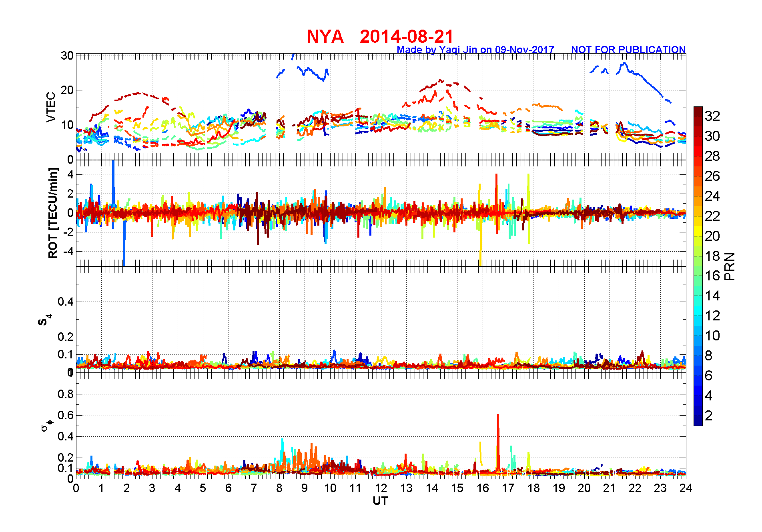Click x-axis hour tick label 3
Screen dimensions: 762x532
click(152, 488)
